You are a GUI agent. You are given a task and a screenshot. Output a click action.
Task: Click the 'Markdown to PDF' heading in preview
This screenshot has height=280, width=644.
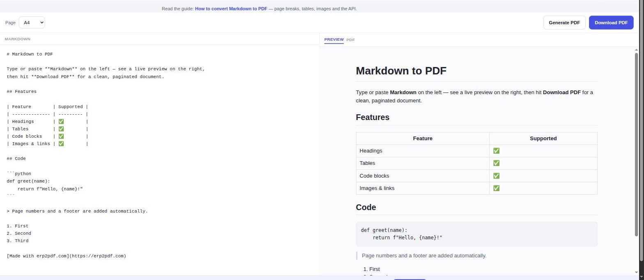click(401, 71)
